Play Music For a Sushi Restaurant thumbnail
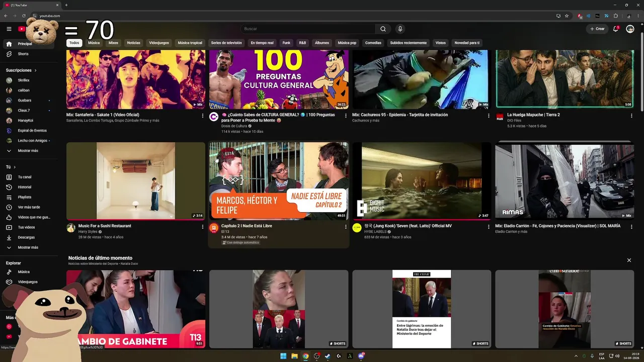 coord(136,181)
